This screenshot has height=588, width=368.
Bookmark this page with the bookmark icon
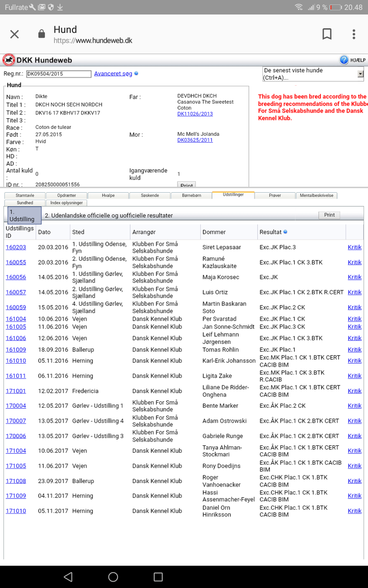[327, 34]
